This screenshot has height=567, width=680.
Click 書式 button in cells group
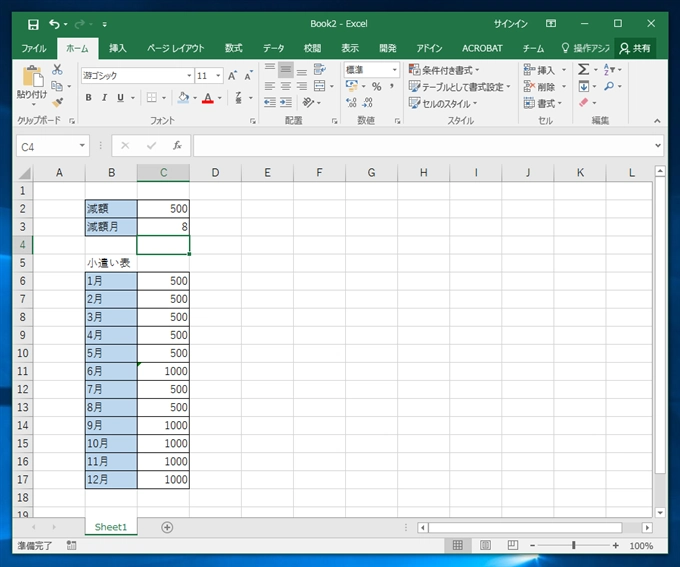click(543, 103)
